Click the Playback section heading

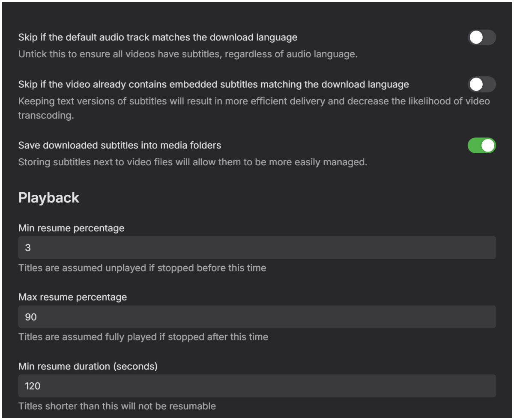(x=48, y=197)
